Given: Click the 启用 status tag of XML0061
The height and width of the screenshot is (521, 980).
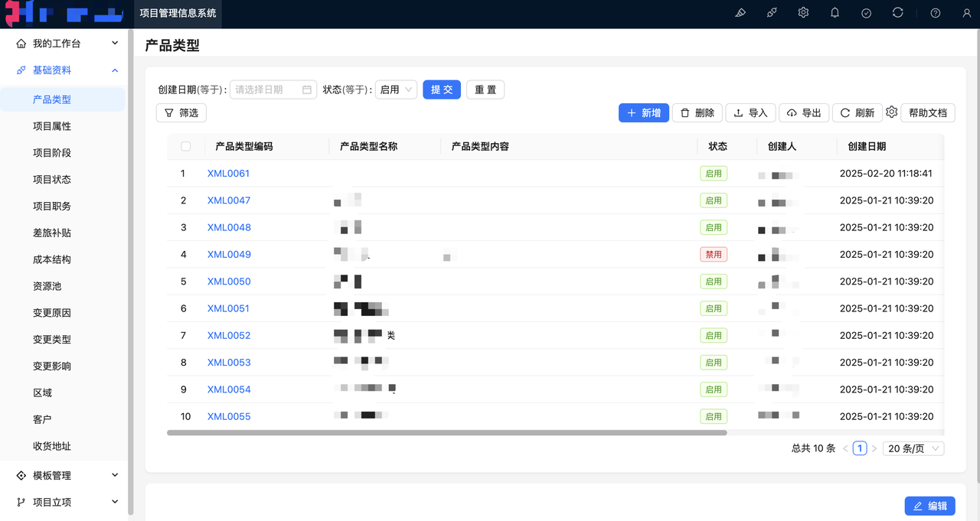Looking at the screenshot, I should coord(714,174).
